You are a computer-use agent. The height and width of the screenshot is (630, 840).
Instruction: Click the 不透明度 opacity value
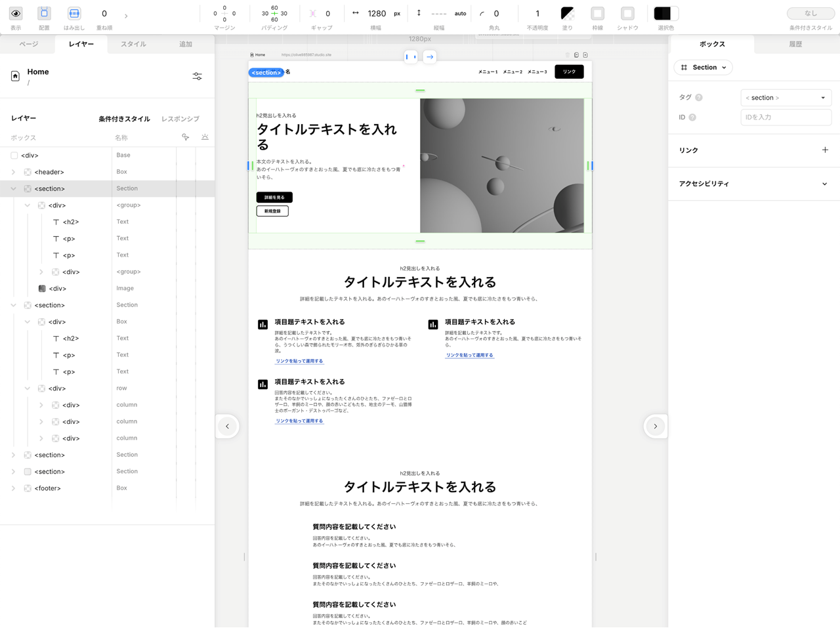(537, 13)
